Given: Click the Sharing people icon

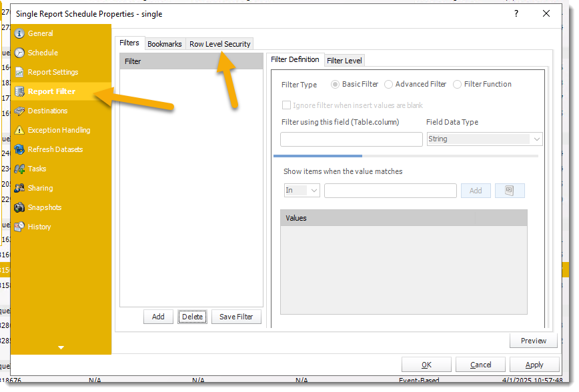Looking at the screenshot, I should coord(19,188).
